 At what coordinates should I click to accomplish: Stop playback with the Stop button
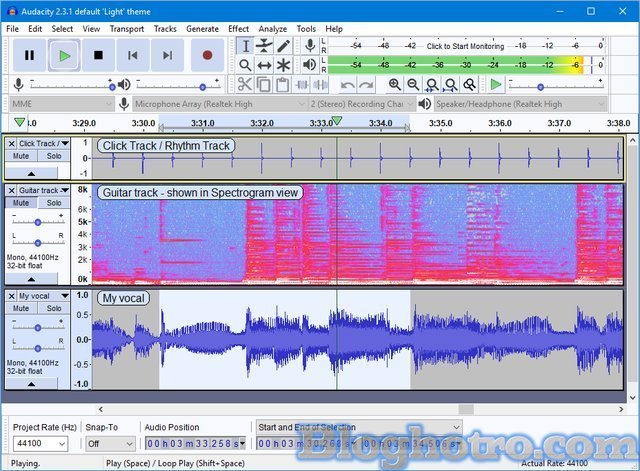98,55
